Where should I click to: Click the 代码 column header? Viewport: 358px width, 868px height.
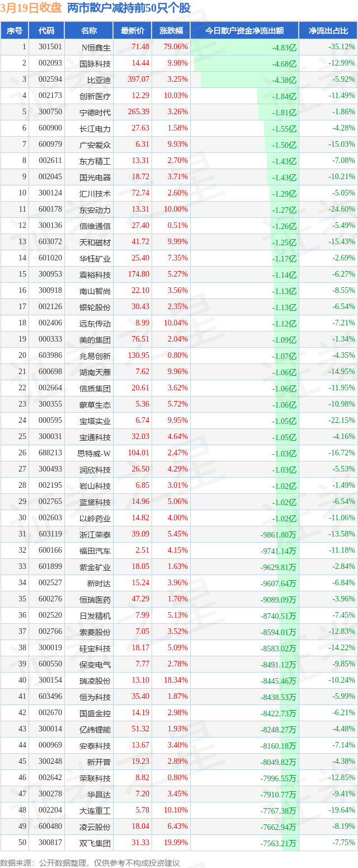point(46,31)
